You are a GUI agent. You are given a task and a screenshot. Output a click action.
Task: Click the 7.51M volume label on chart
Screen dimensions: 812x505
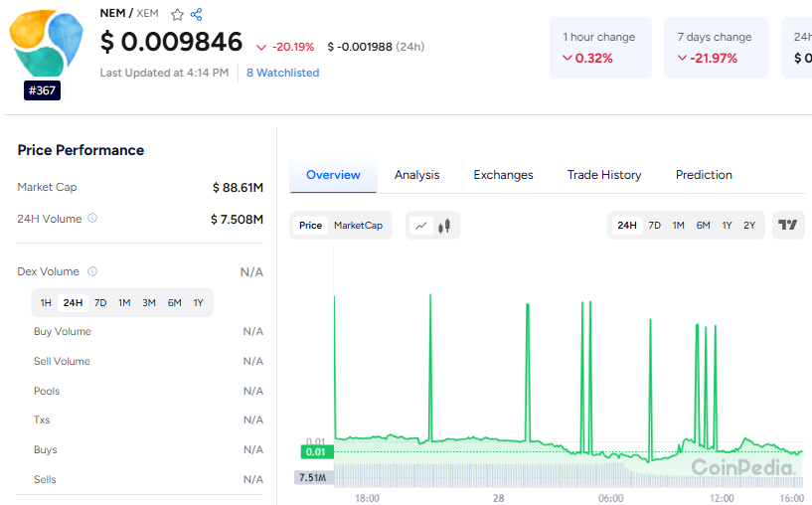pyautogui.click(x=313, y=477)
